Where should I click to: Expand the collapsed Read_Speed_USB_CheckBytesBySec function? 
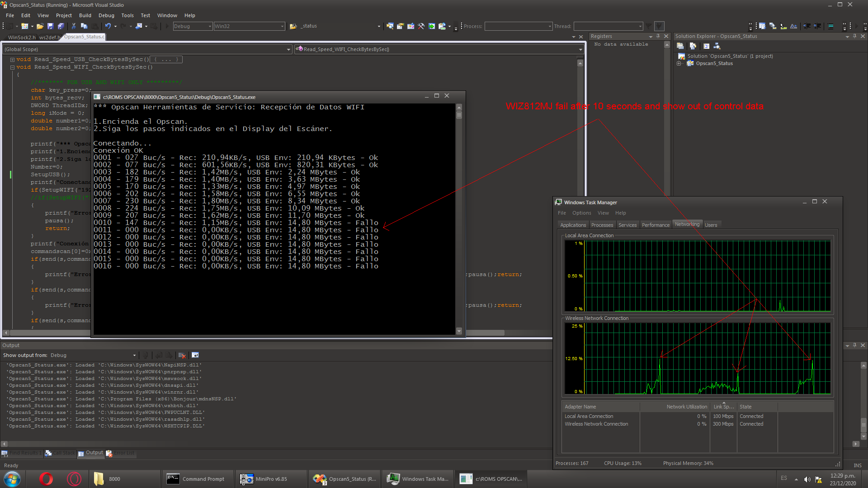click(x=13, y=60)
